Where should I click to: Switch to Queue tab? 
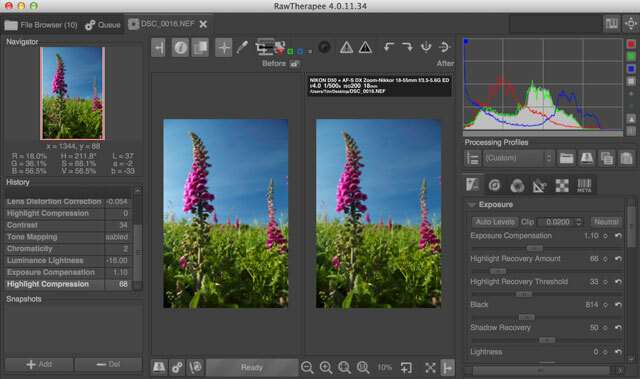pos(103,25)
